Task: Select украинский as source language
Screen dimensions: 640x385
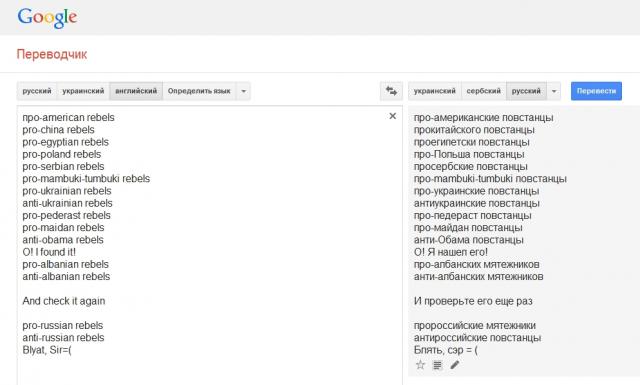Action: pos(83,91)
